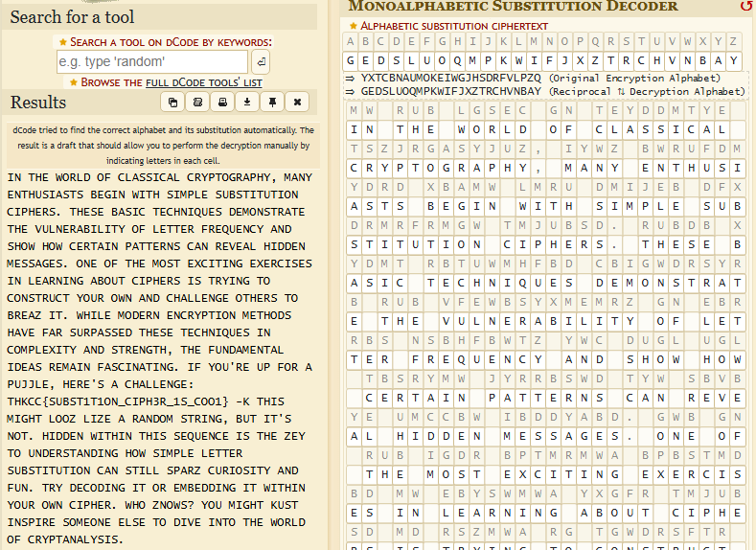Select the substitution input under header F
Viewport: 756px width, 550px height.
click(426, 61)
